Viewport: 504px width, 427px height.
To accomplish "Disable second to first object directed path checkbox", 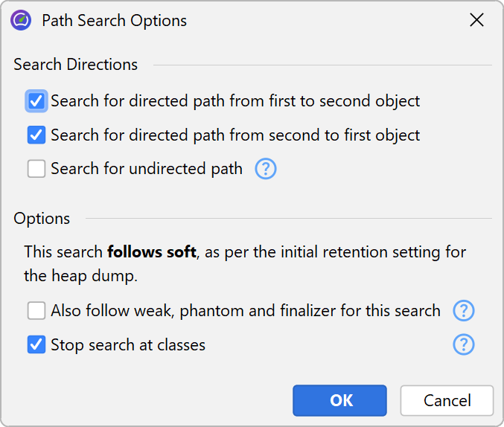I will click(36, 135).
